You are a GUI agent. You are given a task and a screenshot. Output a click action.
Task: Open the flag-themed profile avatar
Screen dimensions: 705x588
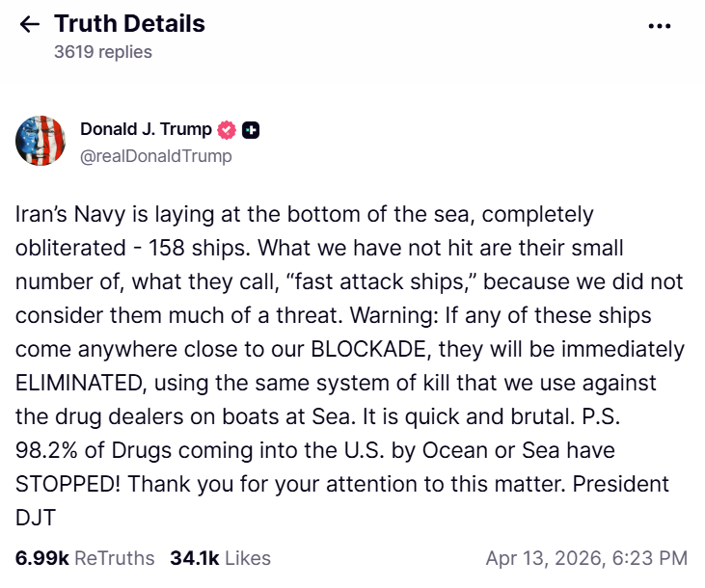tap(41, 142)
